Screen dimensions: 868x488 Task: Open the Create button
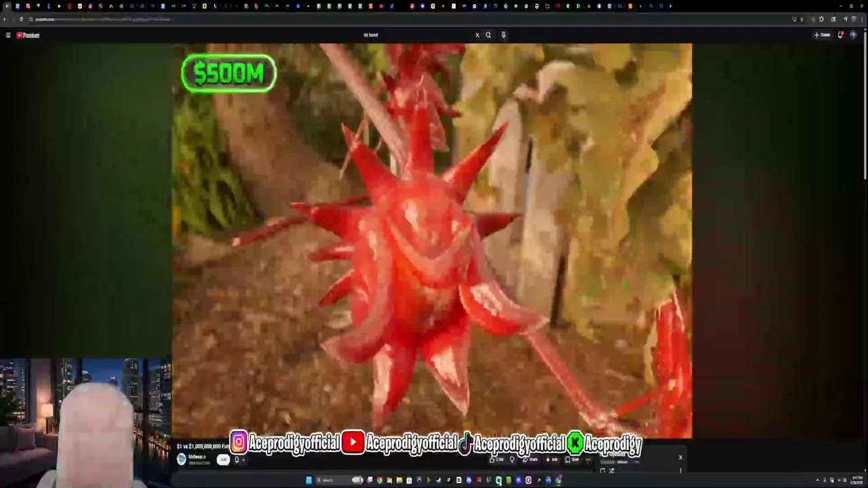coord(823,35)
